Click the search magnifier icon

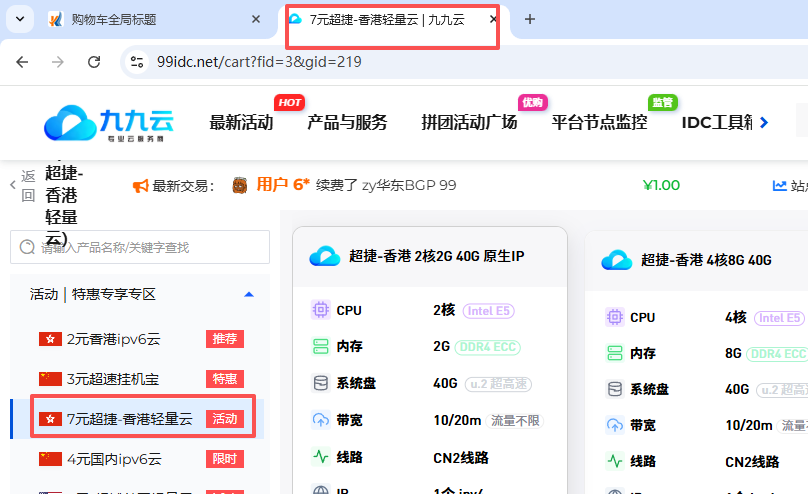point(27,247)
